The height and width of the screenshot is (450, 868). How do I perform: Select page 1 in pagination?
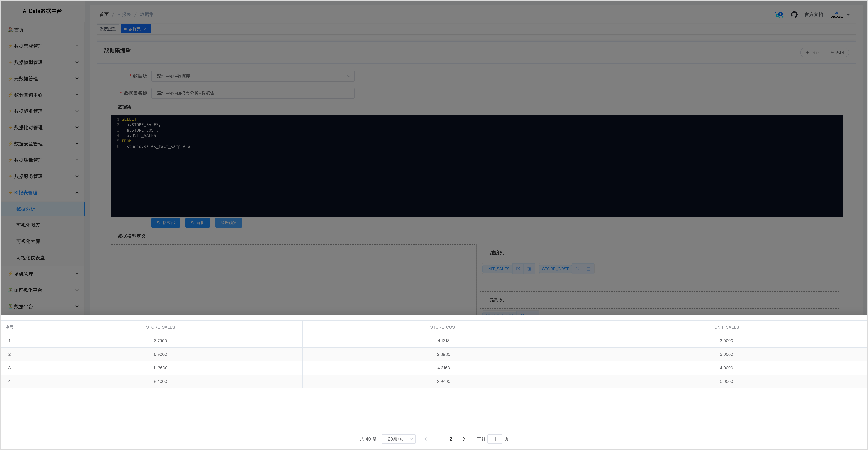pyautogui.click(x=439, y=439)
